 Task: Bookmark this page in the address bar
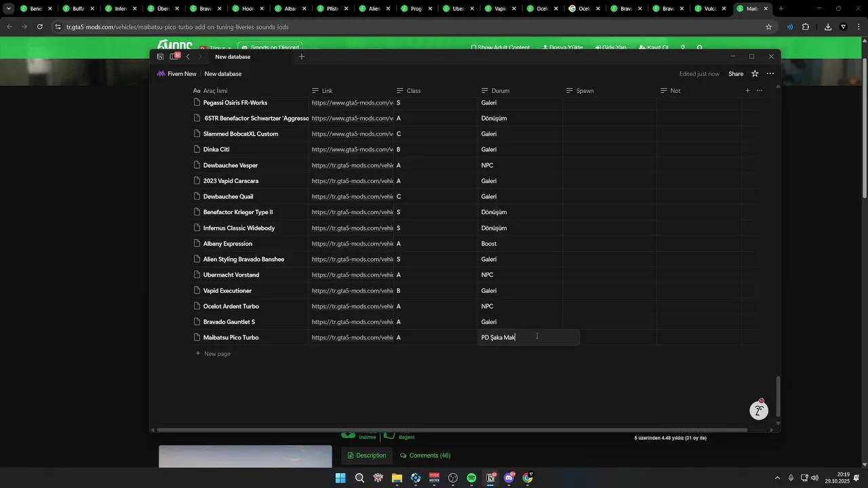768,27
